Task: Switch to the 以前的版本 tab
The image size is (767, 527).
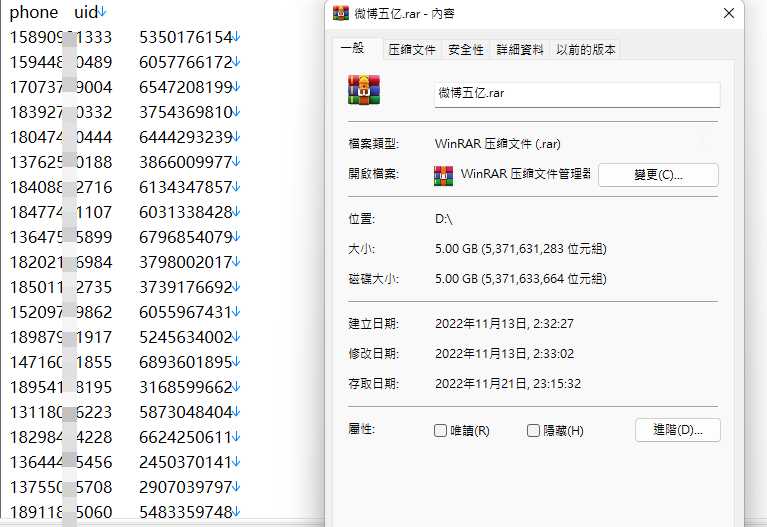Action: [586, 49]
